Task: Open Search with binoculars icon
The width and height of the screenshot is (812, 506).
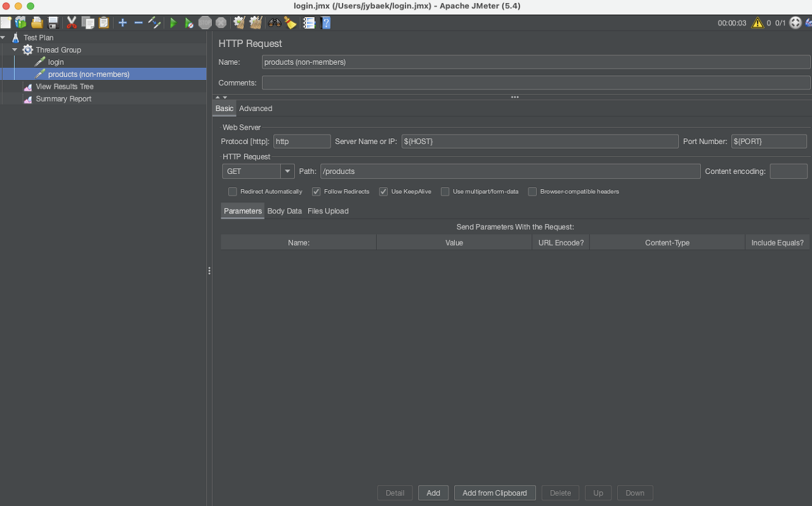Action: pos(275,23)
